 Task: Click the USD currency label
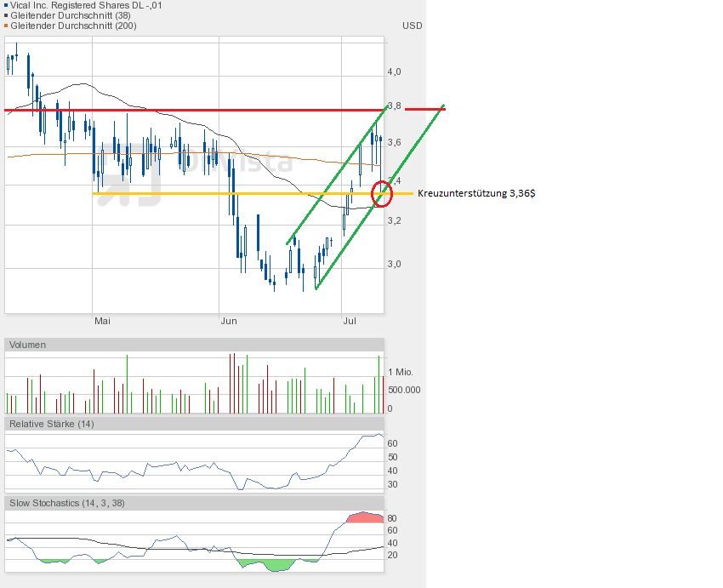[412, 26]
